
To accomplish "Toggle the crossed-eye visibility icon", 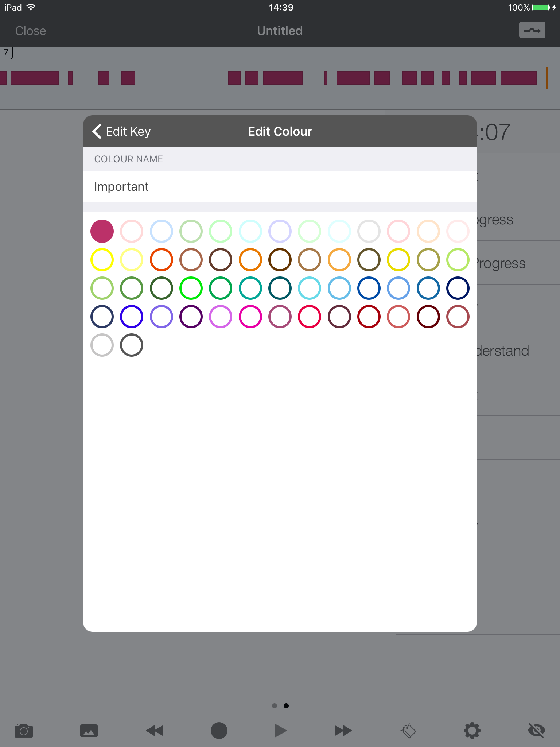I will pos(537,731).
